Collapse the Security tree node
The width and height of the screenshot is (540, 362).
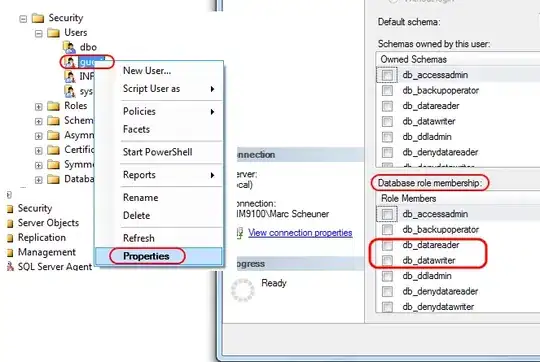tap(23, 19)
